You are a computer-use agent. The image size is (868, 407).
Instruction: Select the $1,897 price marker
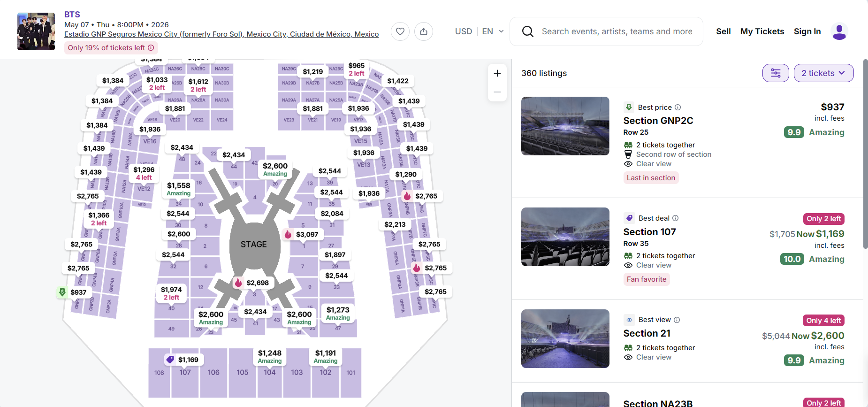335,255
